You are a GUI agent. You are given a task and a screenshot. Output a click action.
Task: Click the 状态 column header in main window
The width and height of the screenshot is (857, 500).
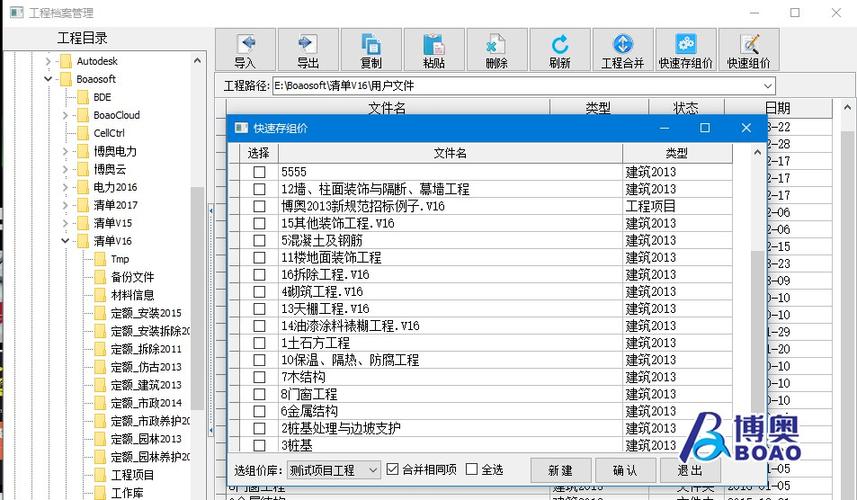(x=686, y=108)
